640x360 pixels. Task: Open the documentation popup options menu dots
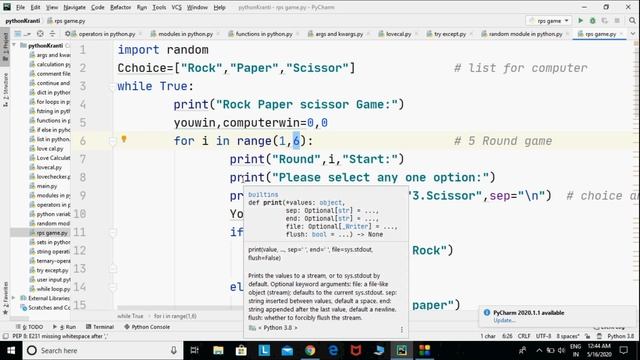pos(402,329)
